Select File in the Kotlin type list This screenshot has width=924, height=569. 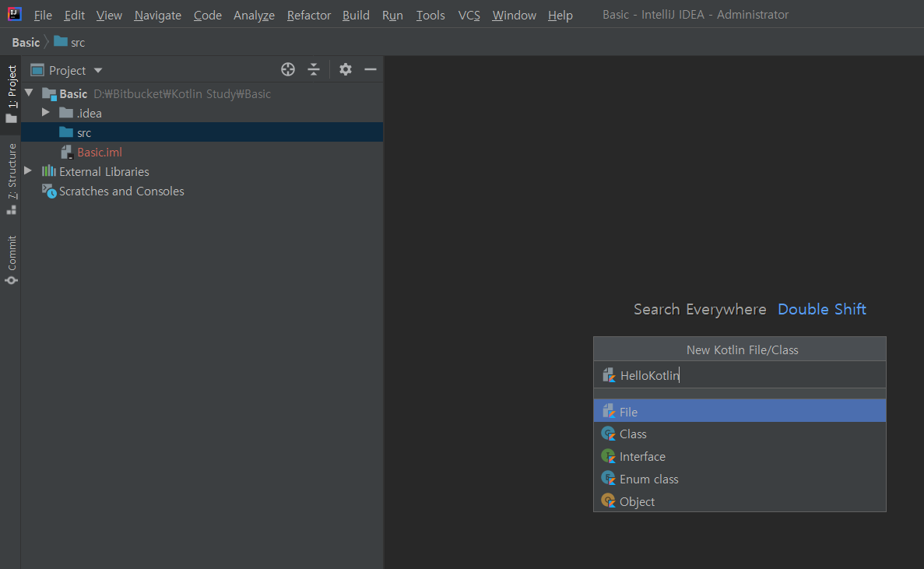740,411
